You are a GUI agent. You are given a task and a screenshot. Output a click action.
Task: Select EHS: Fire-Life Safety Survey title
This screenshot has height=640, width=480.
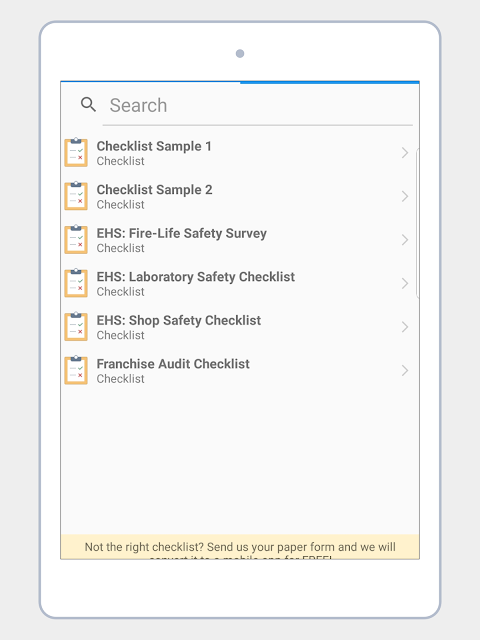(182, 233)
